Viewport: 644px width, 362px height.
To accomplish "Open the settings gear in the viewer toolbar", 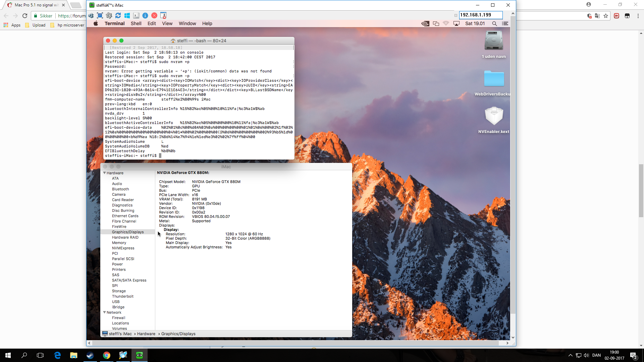I will 109,15.
